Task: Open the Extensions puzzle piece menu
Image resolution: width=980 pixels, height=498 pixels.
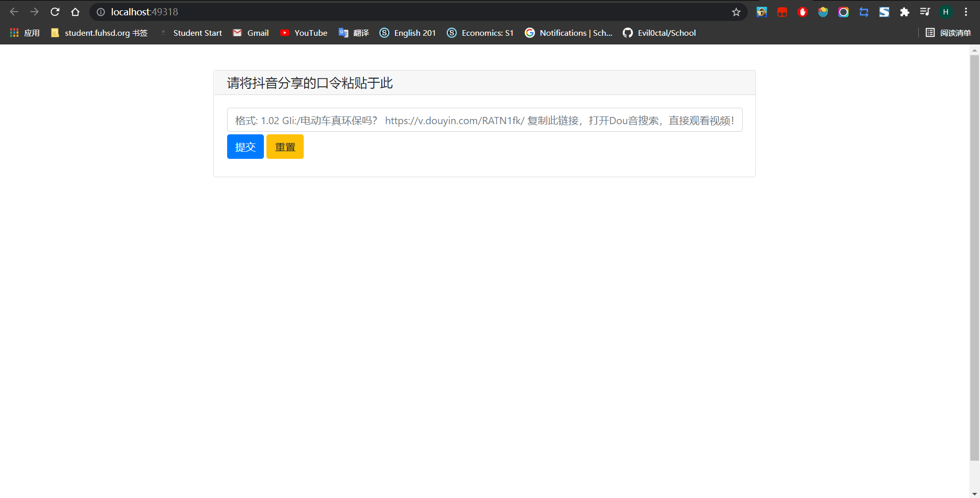Action: (x=904, y=12)
